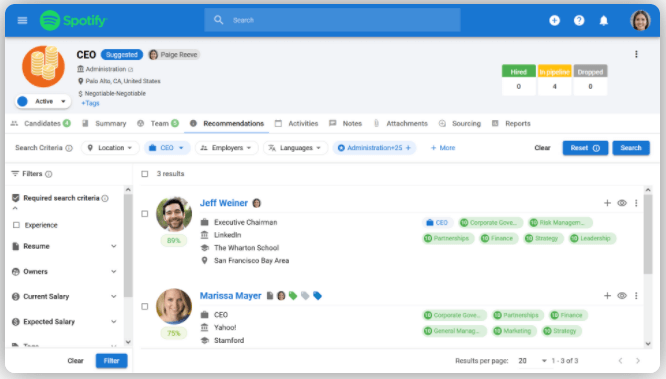Click the blue Filter button
This screenshot has height=379, width=666.
pos(111,361)
